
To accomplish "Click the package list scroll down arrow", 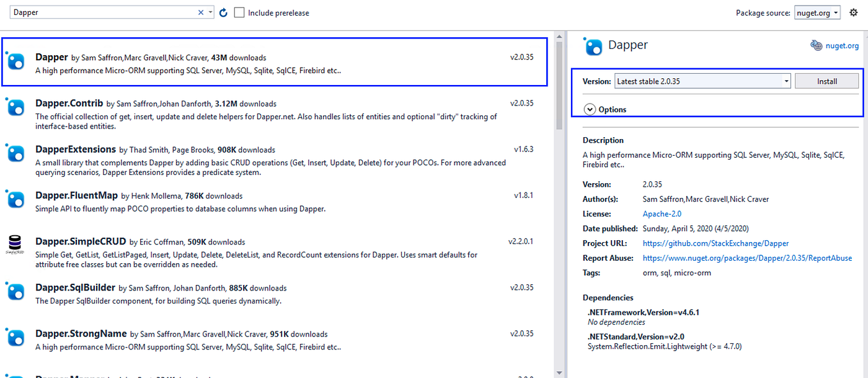I will (x=560, y=372).
